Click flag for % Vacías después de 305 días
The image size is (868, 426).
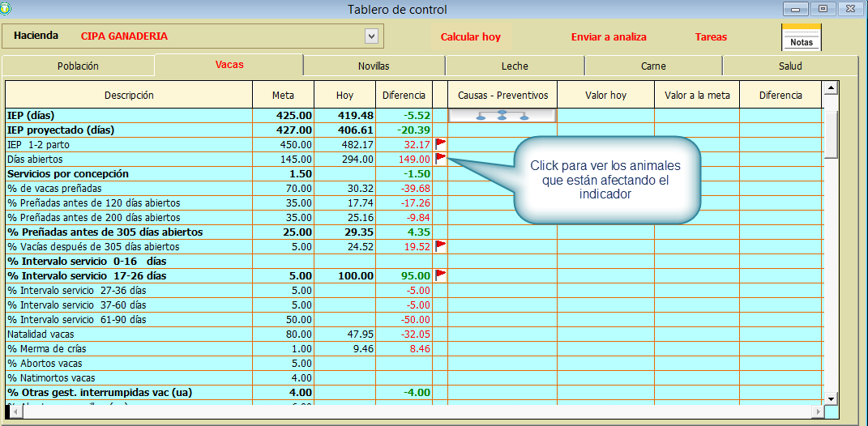click(x=441, y=245)
